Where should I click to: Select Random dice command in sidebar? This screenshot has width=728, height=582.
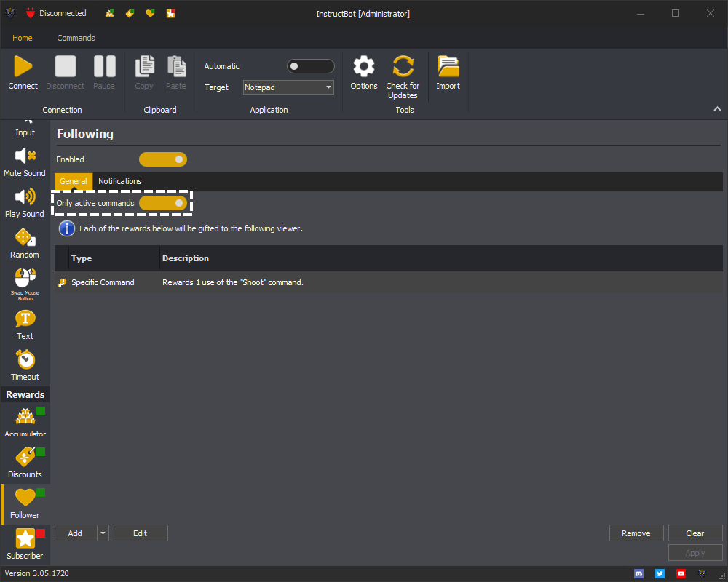tap(25, 244)
